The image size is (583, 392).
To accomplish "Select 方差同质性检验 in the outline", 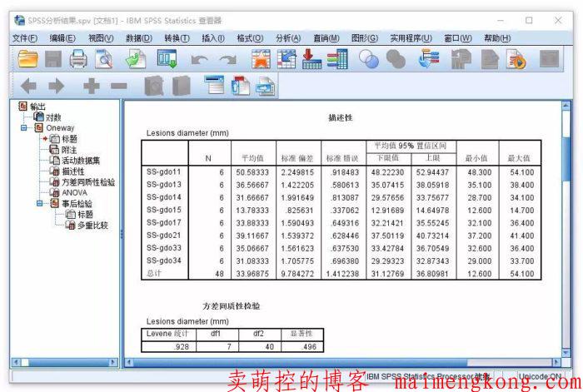I will pos(87,181).
